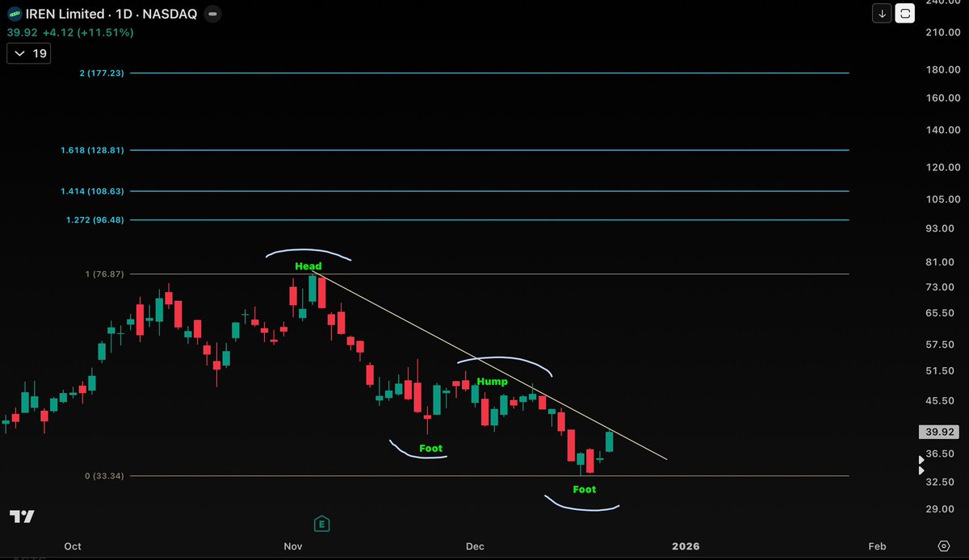The image size is (969, 560).
Task: Click the 180.00 price scale value
Action: coord(943,69)
